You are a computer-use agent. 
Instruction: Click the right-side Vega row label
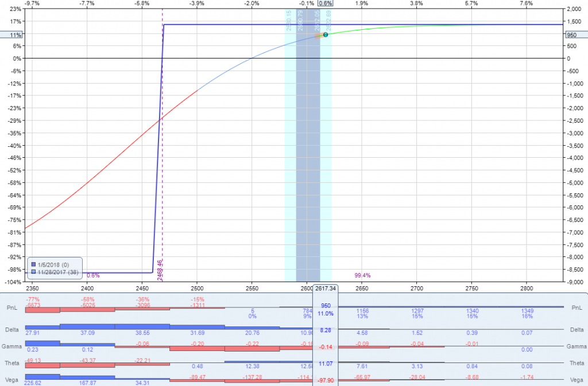click(576, 379)
